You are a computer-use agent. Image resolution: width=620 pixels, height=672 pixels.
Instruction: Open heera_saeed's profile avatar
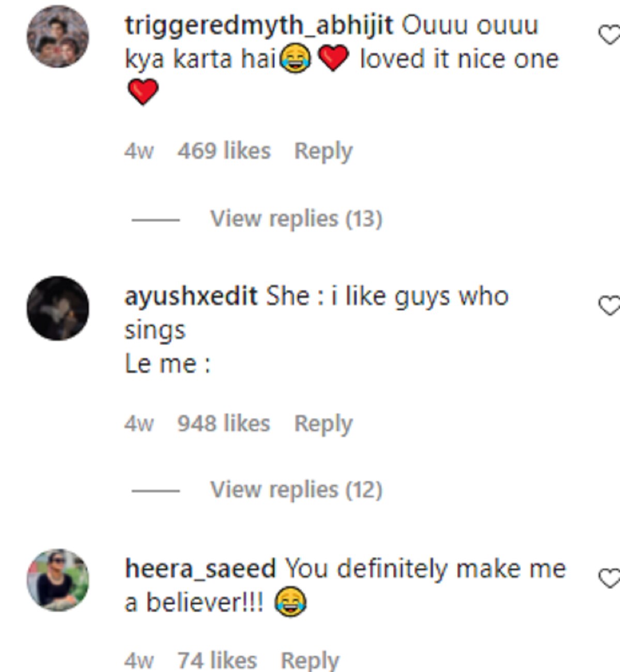pyautogui.click(x=58, y=580)
